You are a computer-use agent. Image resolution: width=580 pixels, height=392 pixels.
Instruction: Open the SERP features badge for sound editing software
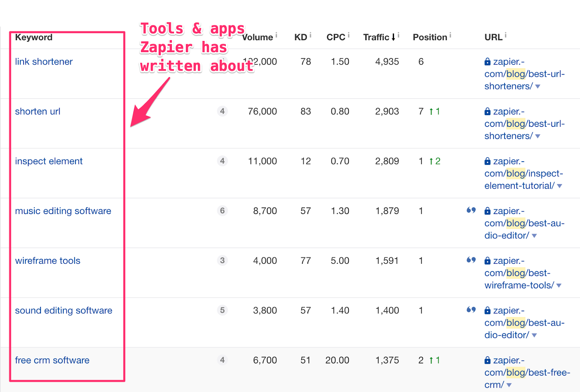tap(222, 310)
